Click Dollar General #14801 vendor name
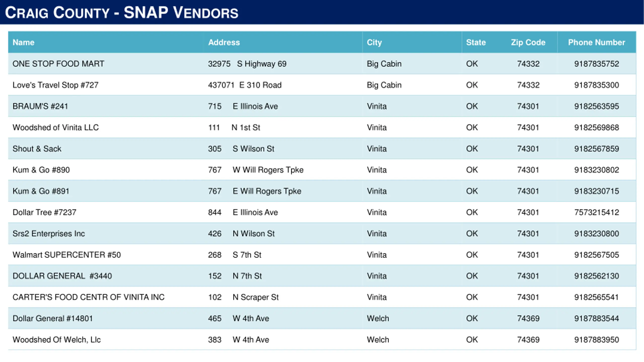The image size is (644, 362). [53, 319]
